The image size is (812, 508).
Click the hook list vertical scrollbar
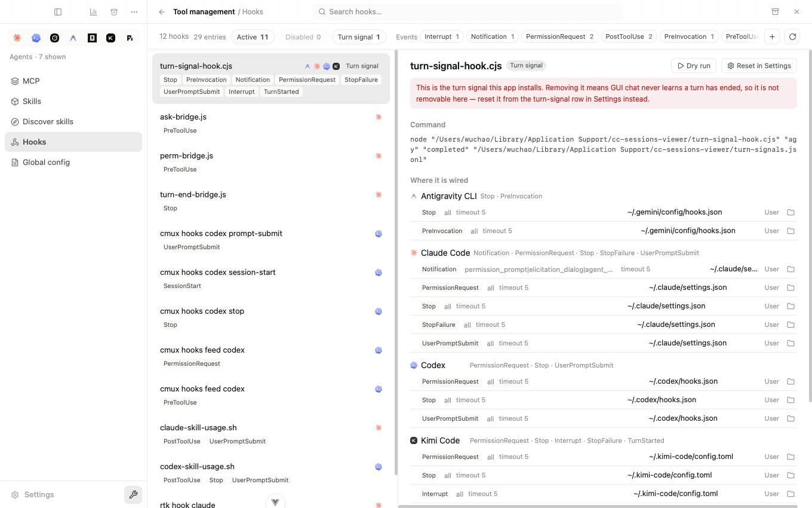point(395,263)
